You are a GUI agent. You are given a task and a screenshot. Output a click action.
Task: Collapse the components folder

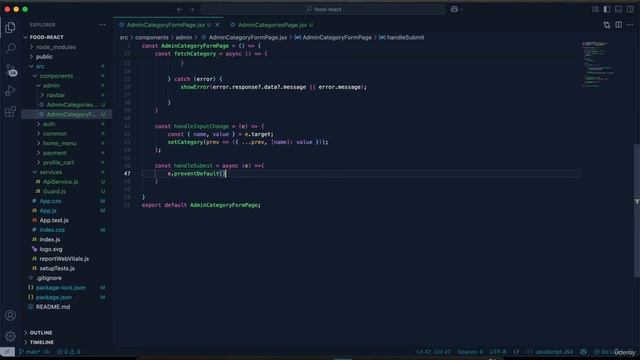(56, 76)
